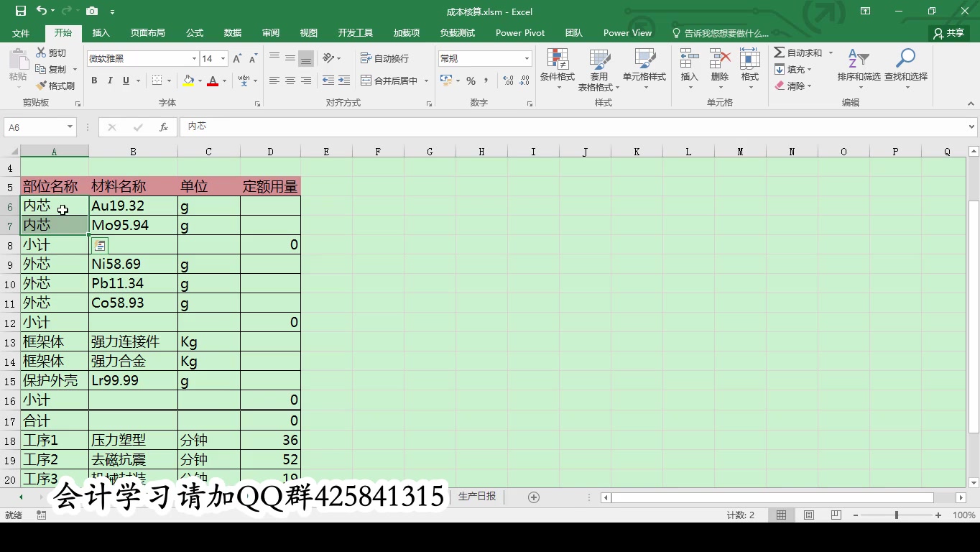Expand the font name dropdown 微软雅黑
The height and width of the screenshot is (552, 980).
point(194,59)
